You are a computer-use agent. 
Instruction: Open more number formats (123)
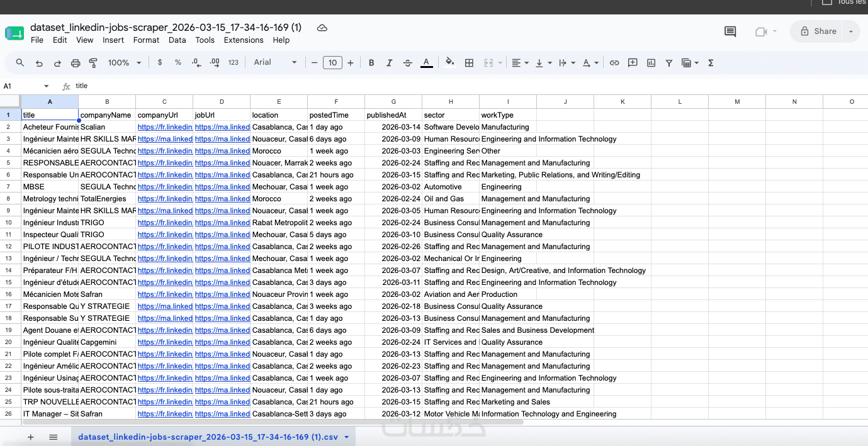[234, 63]
